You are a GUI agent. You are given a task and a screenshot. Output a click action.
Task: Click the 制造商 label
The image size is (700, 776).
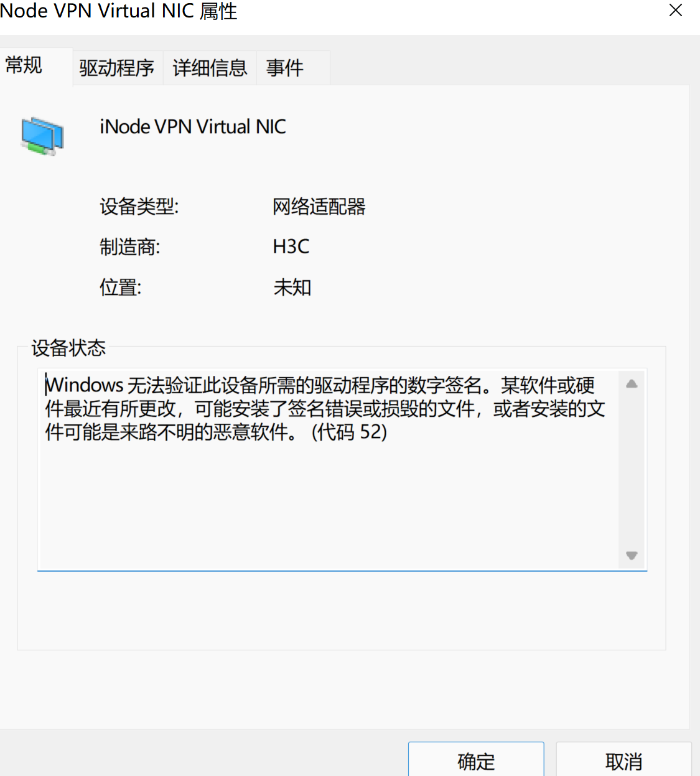130,247
